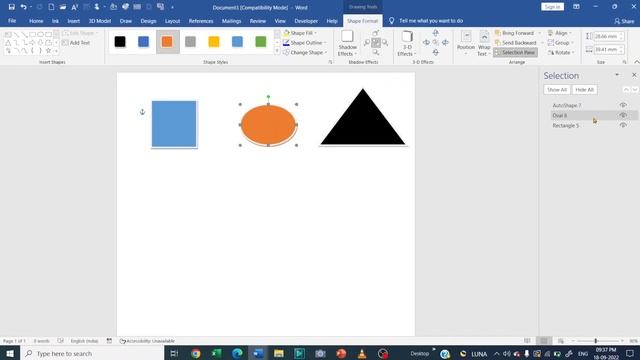Image resolution: width=640 pixels, height=360 pixels.
Task: Open Selection pane options dropdown arrow
Action: (x=617, y=75)
